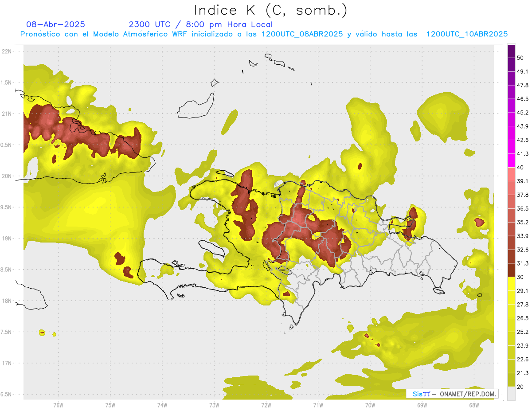Click the colorbar value '42.6'

click(x=523, y=140)
